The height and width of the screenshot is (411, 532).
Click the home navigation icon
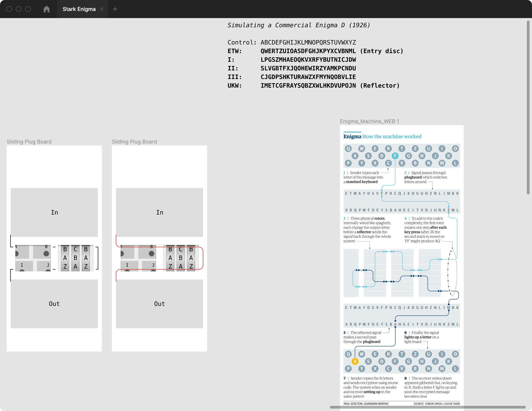47,9
